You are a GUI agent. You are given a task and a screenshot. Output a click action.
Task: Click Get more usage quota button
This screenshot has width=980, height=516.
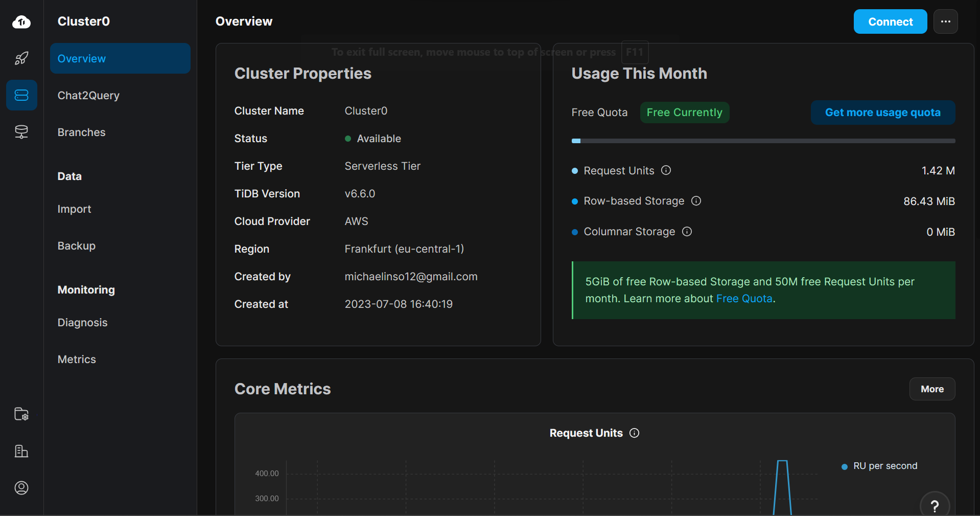(x=882, y=113)
